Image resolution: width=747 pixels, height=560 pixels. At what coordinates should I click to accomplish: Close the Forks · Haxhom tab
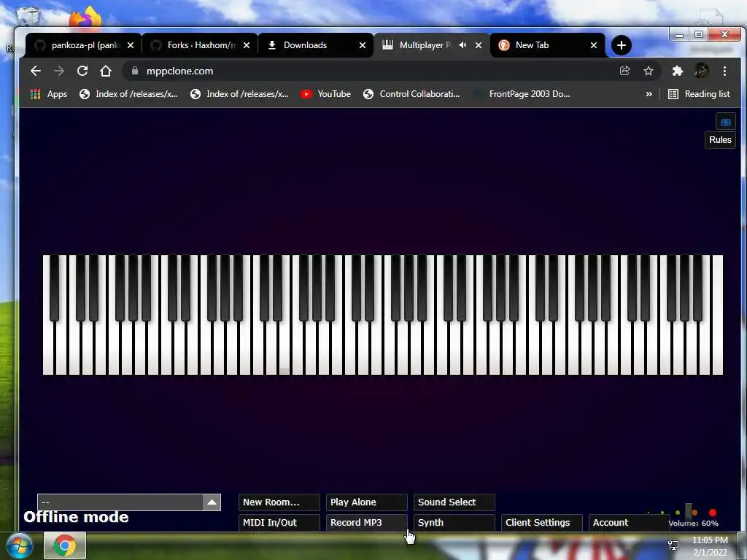click(247, 45)
